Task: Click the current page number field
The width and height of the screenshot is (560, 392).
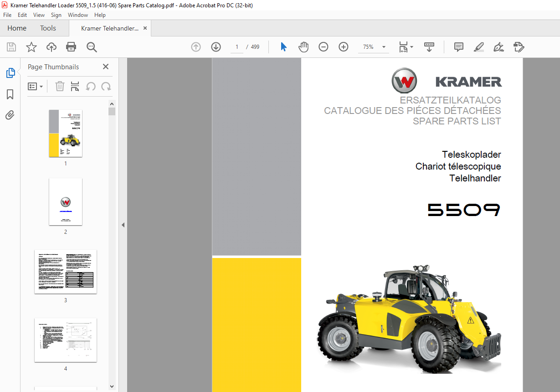Action: pyautogui.click(x=237, y=47)
